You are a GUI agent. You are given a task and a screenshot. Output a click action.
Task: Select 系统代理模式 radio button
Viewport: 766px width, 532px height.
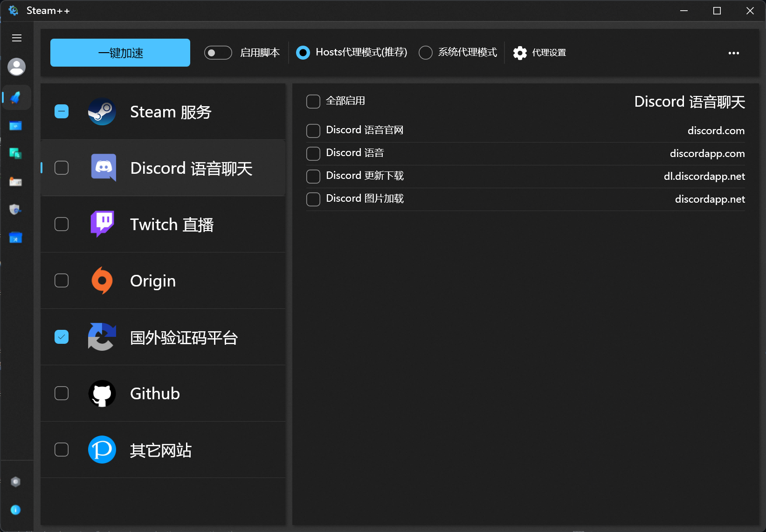[x=426, y=53]
